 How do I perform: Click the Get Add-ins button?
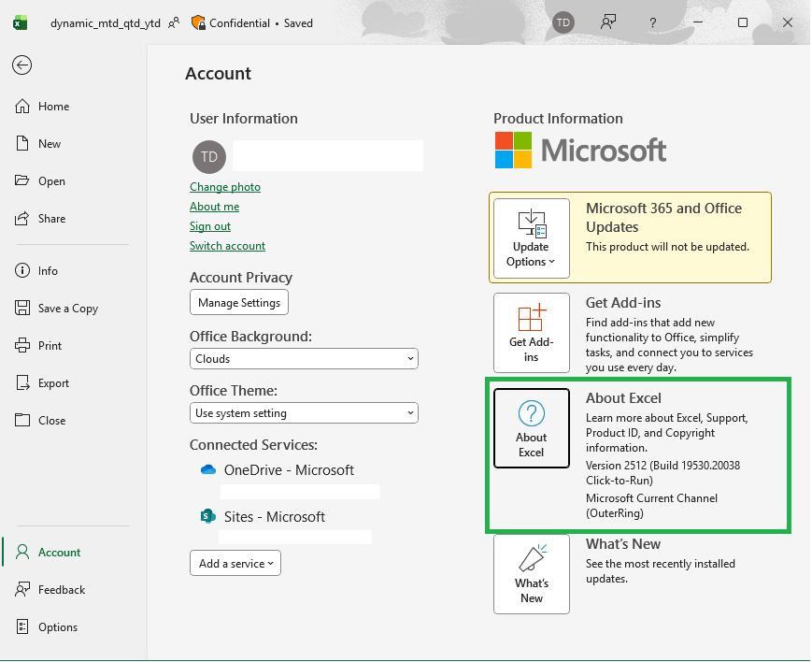point(532,333)
